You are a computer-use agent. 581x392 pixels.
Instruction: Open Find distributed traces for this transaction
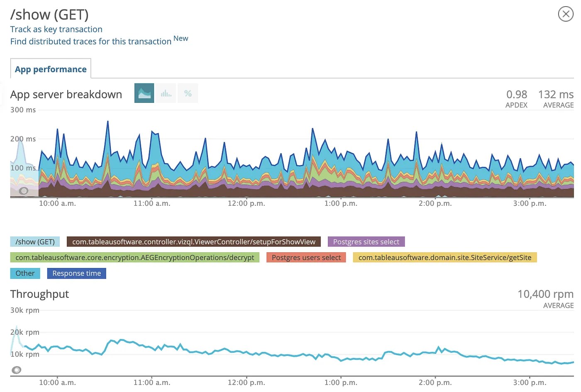pos(90,41)
